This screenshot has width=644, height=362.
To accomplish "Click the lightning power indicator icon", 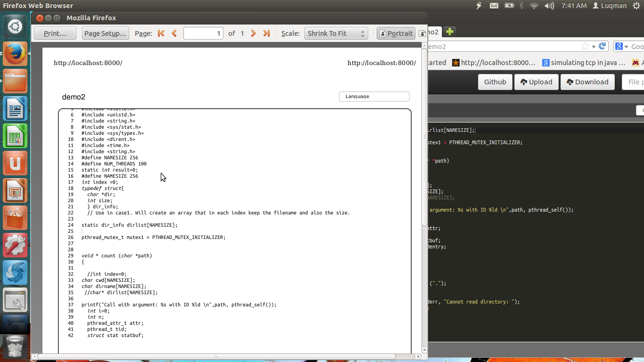I will pyautogui.click(x=479, y=6).
